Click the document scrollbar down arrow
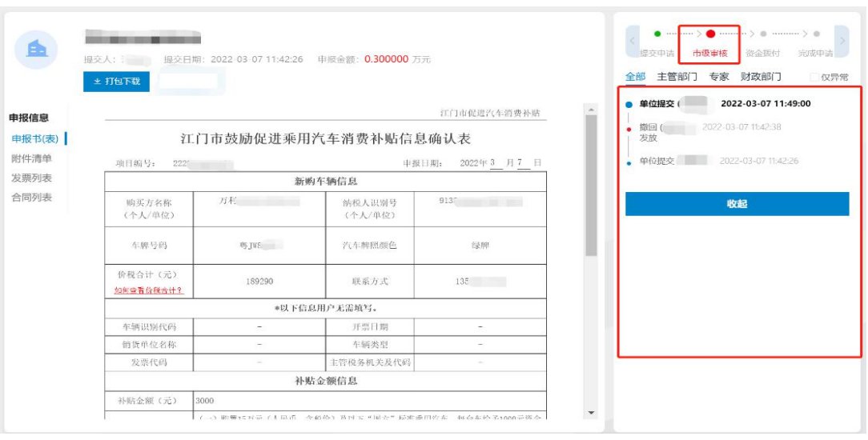 593,413
